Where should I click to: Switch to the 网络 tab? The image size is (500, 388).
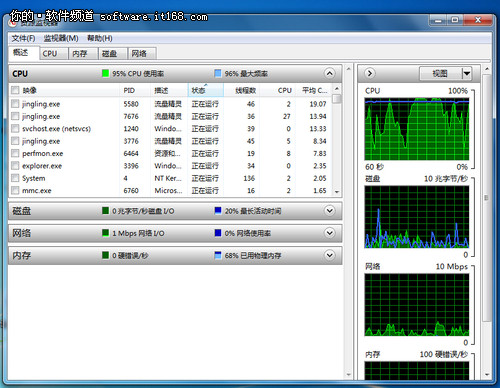142,54
